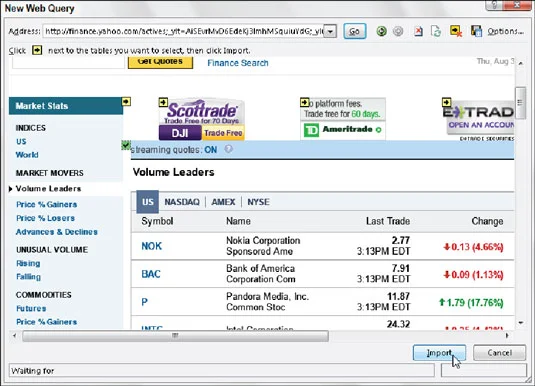Open the Price % Losers link
535x386 pixels.
45,218
